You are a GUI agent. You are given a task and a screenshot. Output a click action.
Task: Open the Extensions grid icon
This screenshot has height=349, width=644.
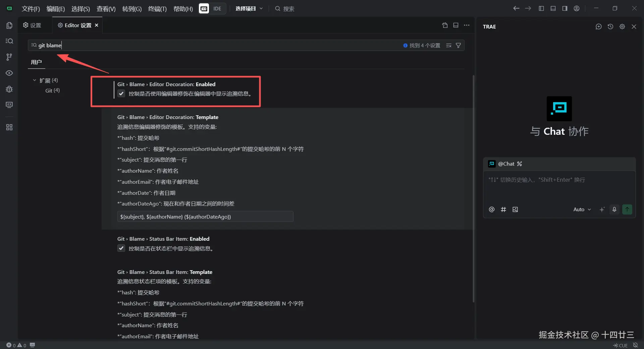click(x=9, y=127)
